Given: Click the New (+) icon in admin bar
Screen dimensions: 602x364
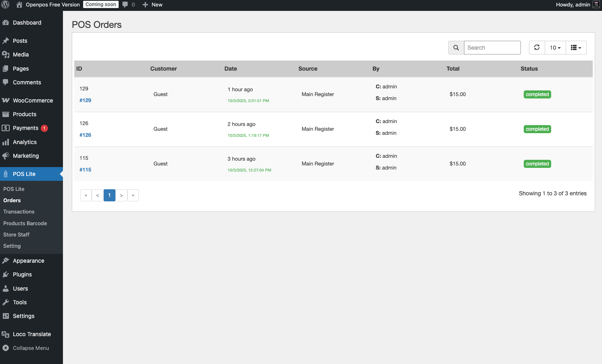Looking at the screenshot, I should click(145, 5).
